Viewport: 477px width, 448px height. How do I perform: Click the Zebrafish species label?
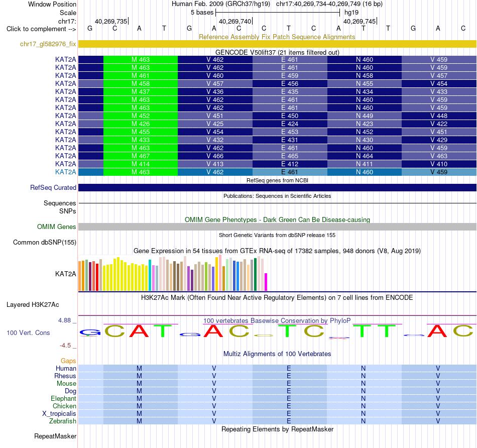(63, 421)
